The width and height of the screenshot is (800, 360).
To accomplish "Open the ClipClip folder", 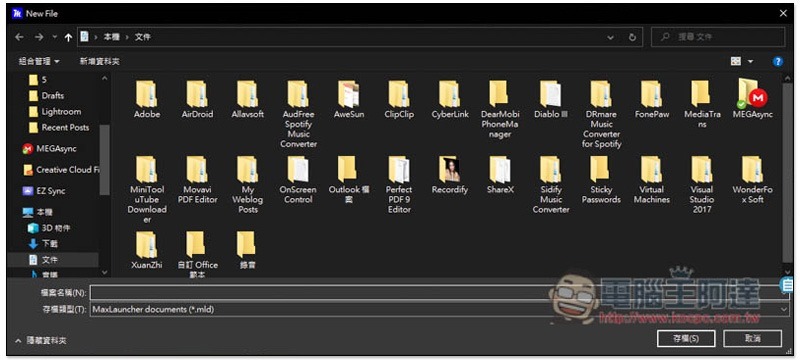I will 399,99.
